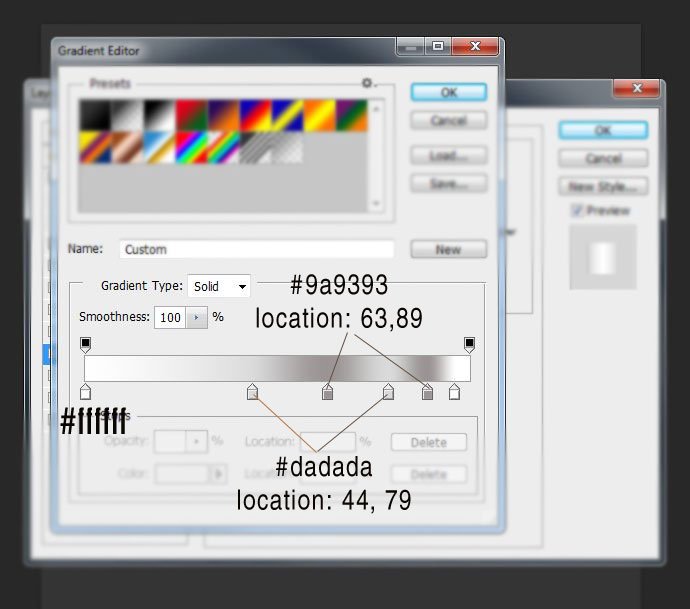Click Cancel in the Layer Style window
Viewport: 690px width, 609px height.
click(x=603, y=158)
